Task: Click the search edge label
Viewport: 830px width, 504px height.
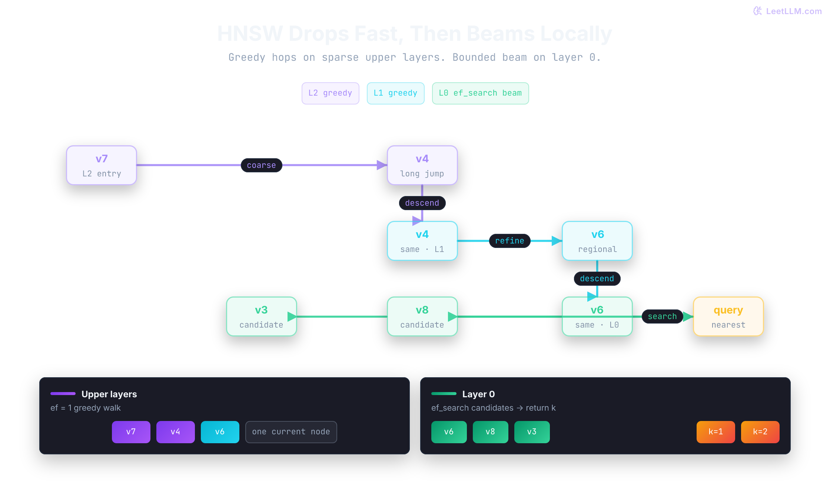Action: [662, 316]
